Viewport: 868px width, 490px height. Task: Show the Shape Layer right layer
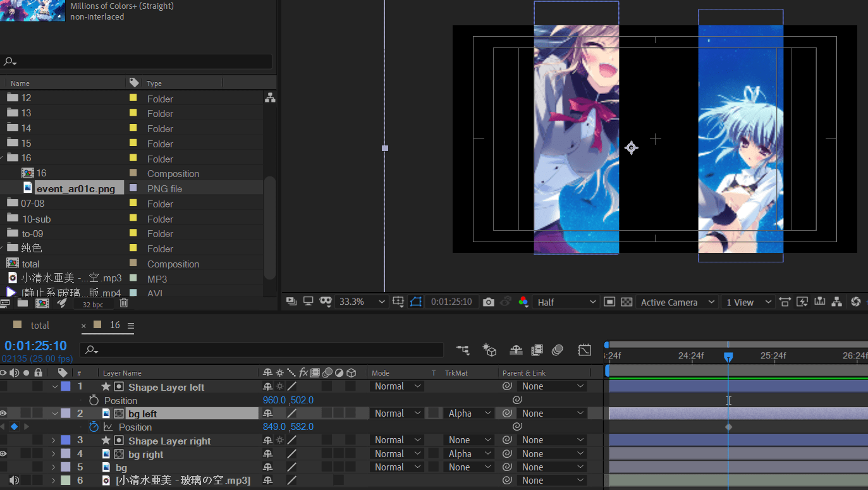click(4, 440)
